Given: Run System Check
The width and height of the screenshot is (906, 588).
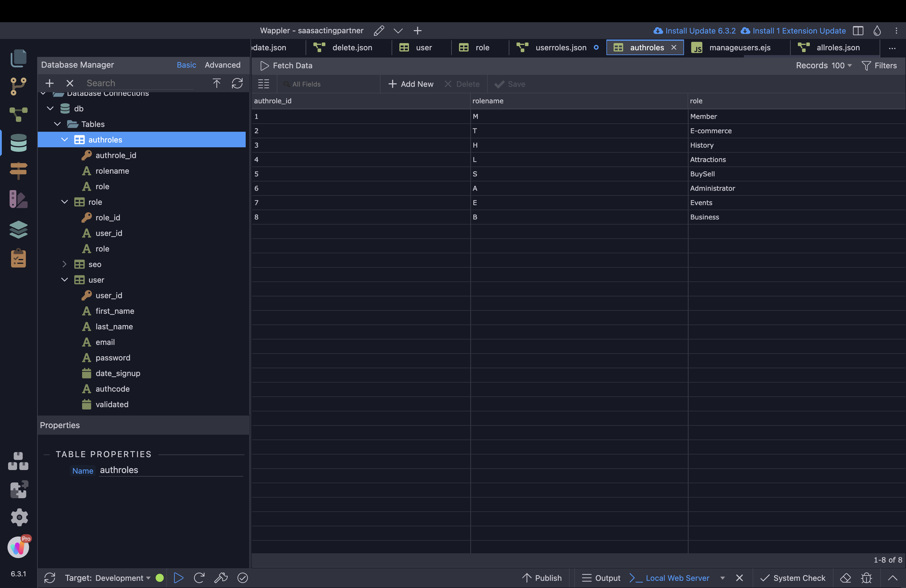Looking at the screenshot, I should 793,578.
